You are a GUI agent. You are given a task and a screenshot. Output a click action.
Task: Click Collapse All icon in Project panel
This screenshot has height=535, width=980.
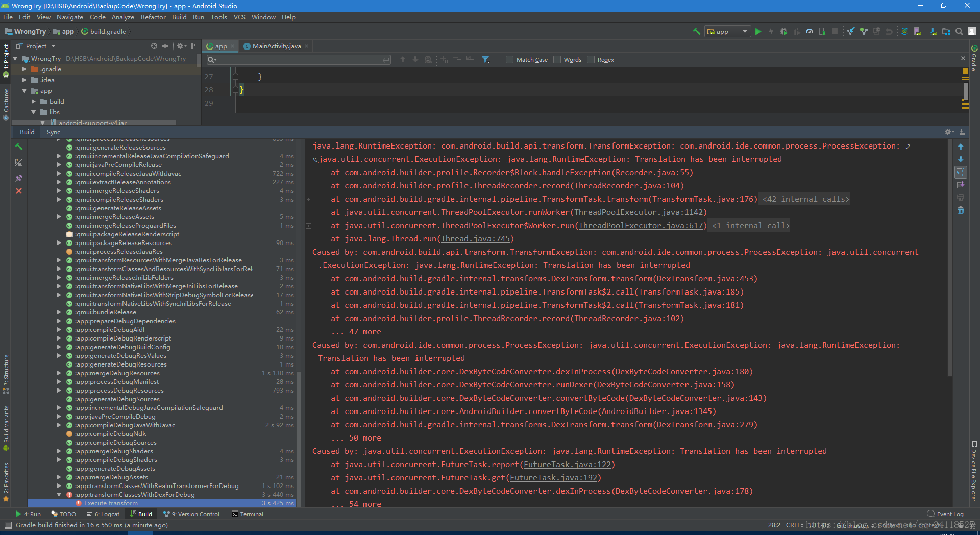pos(165,46)
